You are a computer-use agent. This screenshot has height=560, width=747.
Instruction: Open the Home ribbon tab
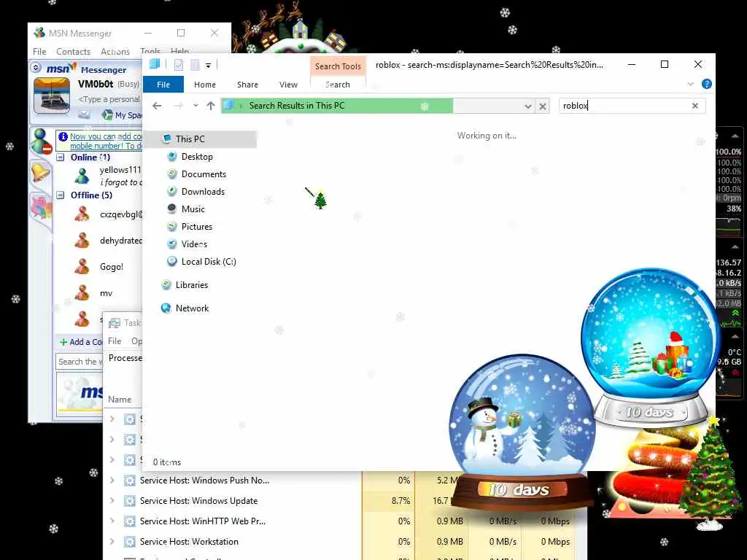[x=205, y=85]
